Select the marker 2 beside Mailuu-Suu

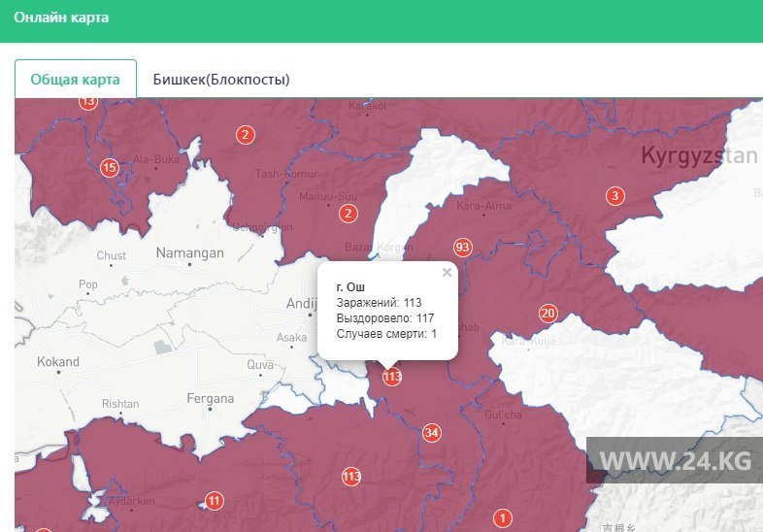pyautogui.click(x=349, y=214)
